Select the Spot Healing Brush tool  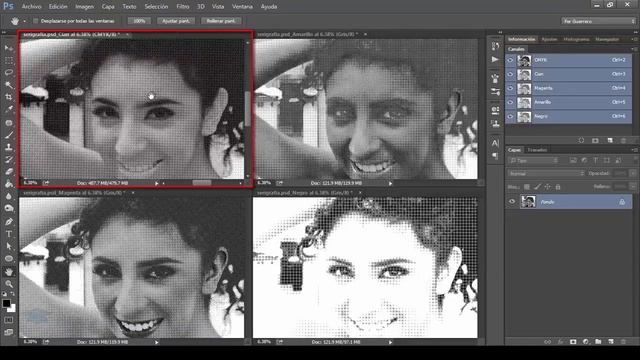click(9, 122)
